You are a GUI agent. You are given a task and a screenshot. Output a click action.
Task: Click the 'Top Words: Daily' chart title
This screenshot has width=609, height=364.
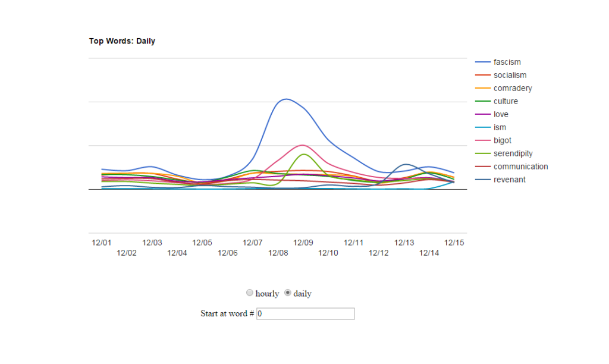[x=122, y=41]
